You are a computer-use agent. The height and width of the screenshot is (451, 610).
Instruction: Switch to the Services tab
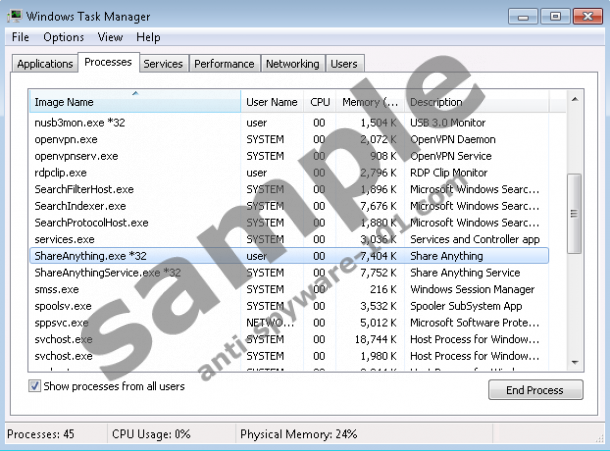(x=162, y=64)
